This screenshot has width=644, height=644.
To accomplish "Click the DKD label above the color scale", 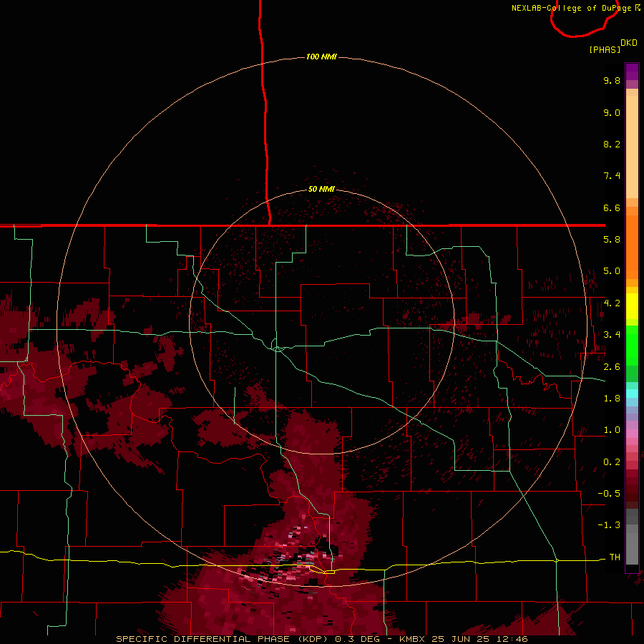I will point(629,43).
